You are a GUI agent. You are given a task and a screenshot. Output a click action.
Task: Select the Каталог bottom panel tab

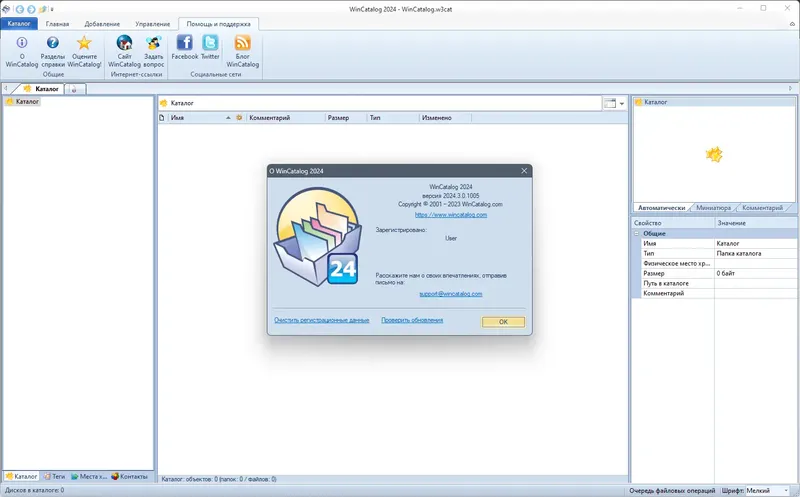coord(21,476)
